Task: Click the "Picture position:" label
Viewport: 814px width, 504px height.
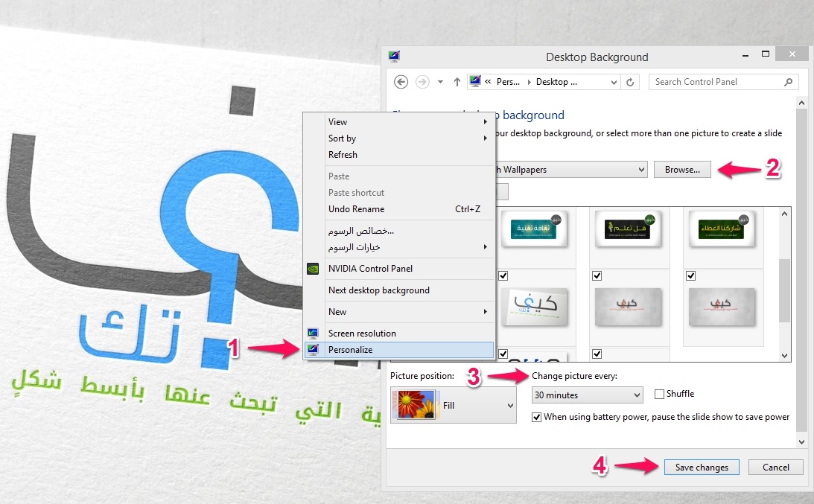Action: coord(422,376)
